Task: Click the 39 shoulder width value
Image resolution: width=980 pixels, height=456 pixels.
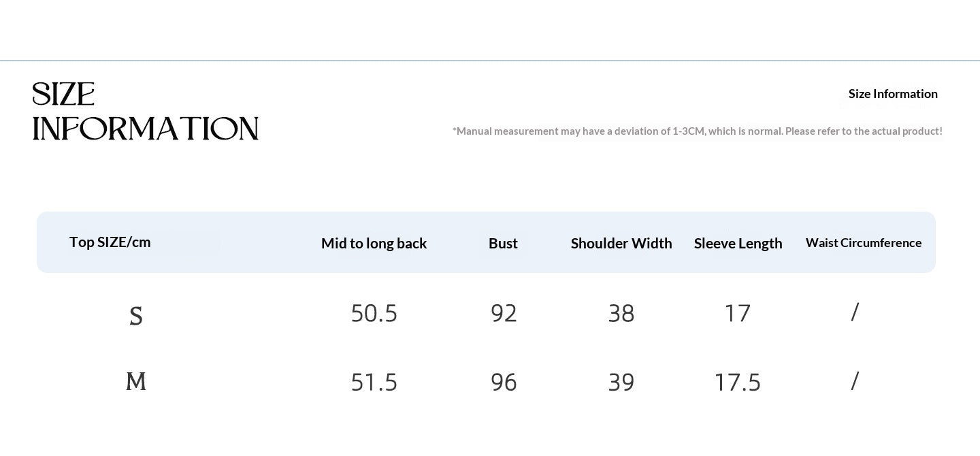Action: tap(621, 382)
